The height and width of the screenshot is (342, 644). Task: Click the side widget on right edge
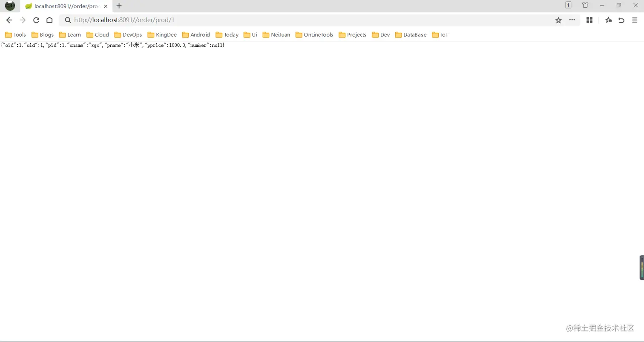(x=641, y=268)
